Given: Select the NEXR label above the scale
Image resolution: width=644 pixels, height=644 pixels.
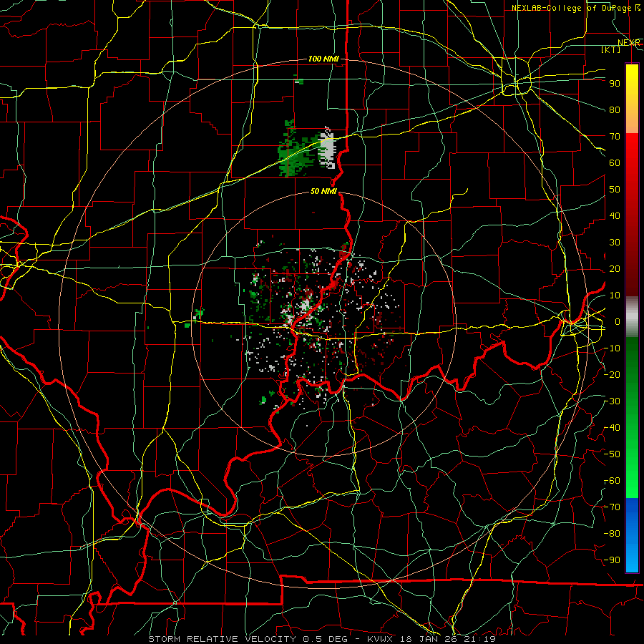Looking at the screenshot, I should coord(628,42).
